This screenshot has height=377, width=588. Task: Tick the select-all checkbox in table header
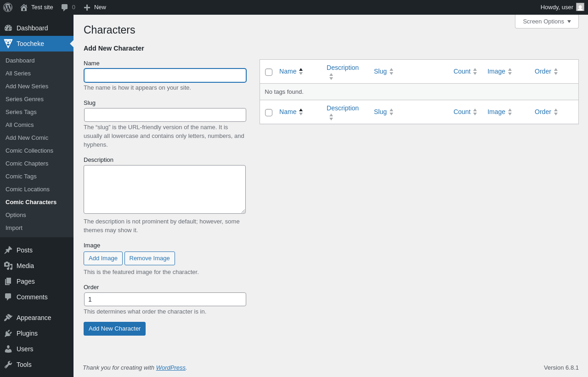(269, 72)
